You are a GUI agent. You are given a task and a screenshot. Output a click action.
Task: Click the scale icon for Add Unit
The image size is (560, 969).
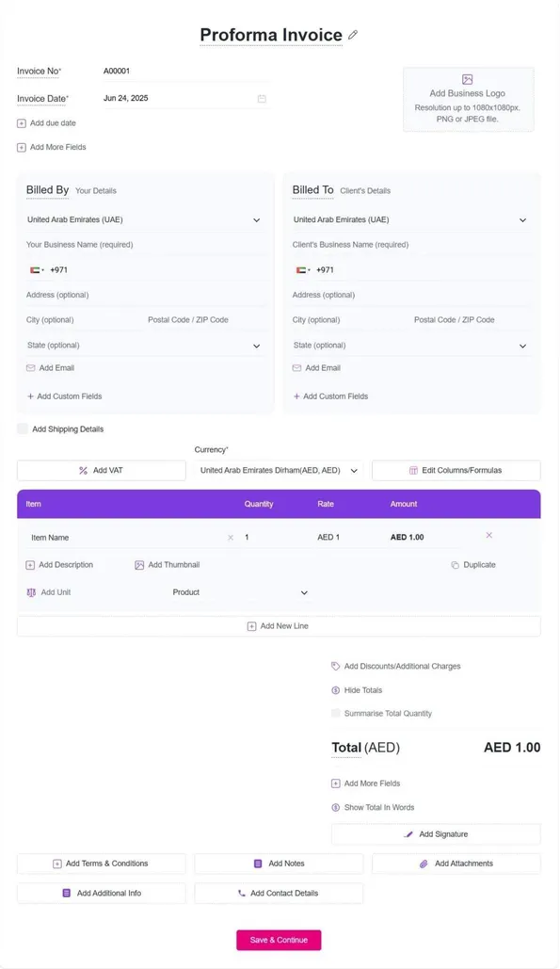click(x=31, y=592)
